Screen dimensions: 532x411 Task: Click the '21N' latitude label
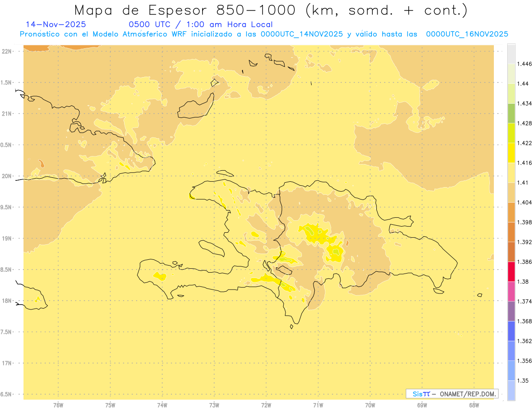pyautogui.click(x=7, y=114)
